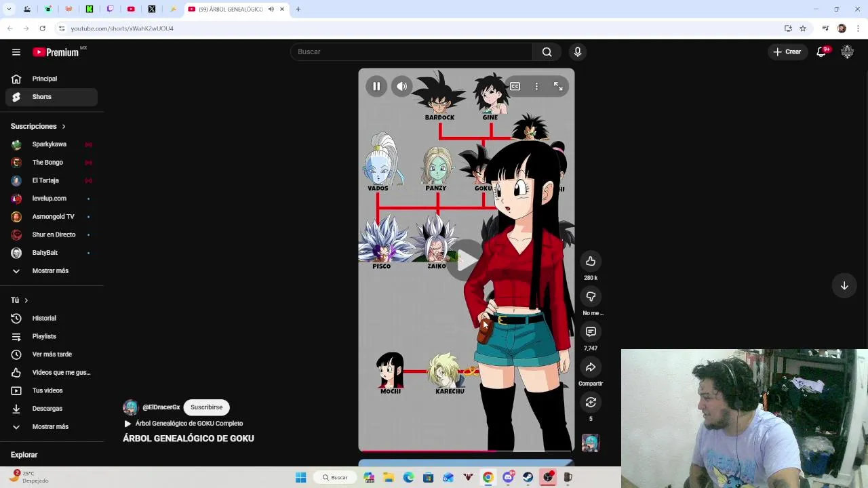Open the YouTube account avatar menu
868x488 pixels.
847,52
